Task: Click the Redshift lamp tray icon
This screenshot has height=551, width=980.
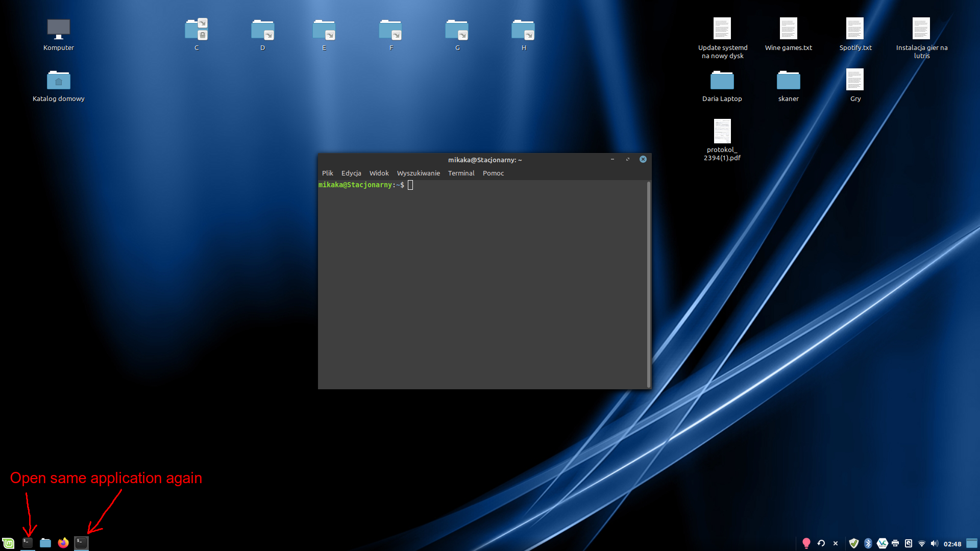Action: [x=806, y=543]
